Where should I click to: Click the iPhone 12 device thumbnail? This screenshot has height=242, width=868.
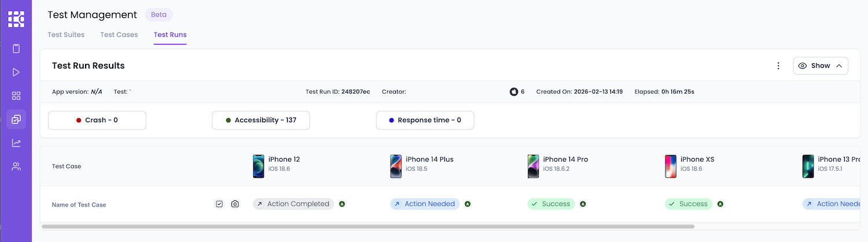(x=259, y=166)
